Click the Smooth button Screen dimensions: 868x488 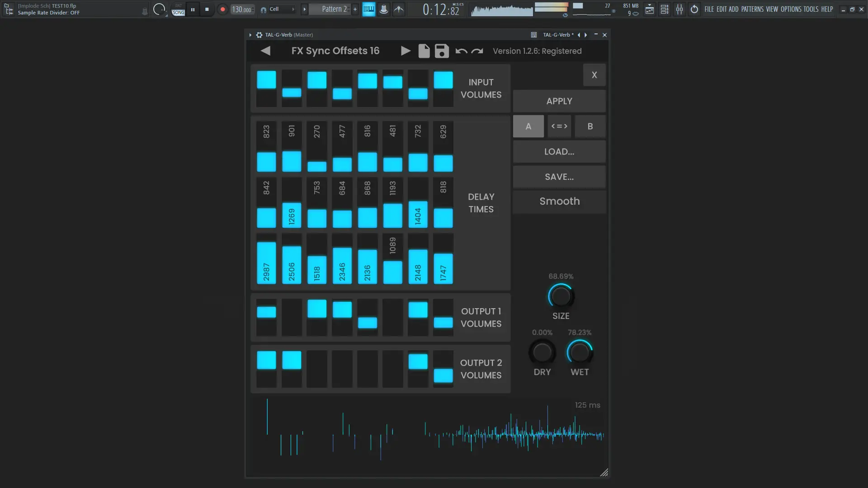[x=559, y=202]
